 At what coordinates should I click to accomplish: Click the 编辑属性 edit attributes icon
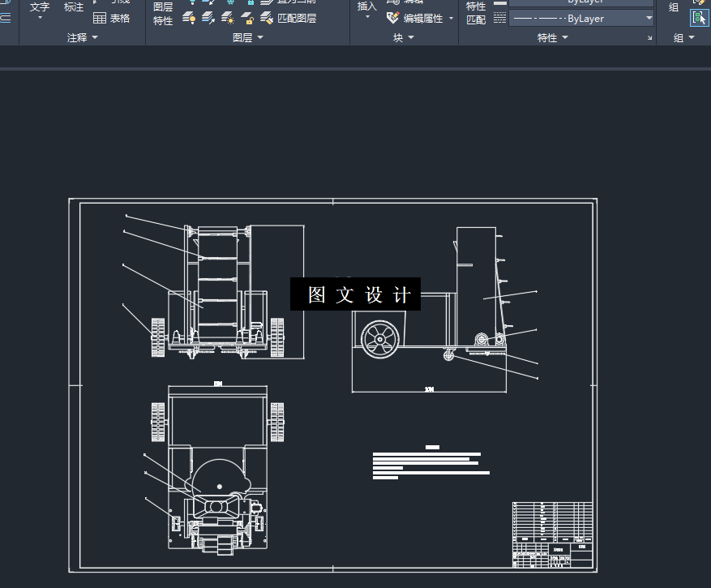pyautogui.click(x=392, y=18)
